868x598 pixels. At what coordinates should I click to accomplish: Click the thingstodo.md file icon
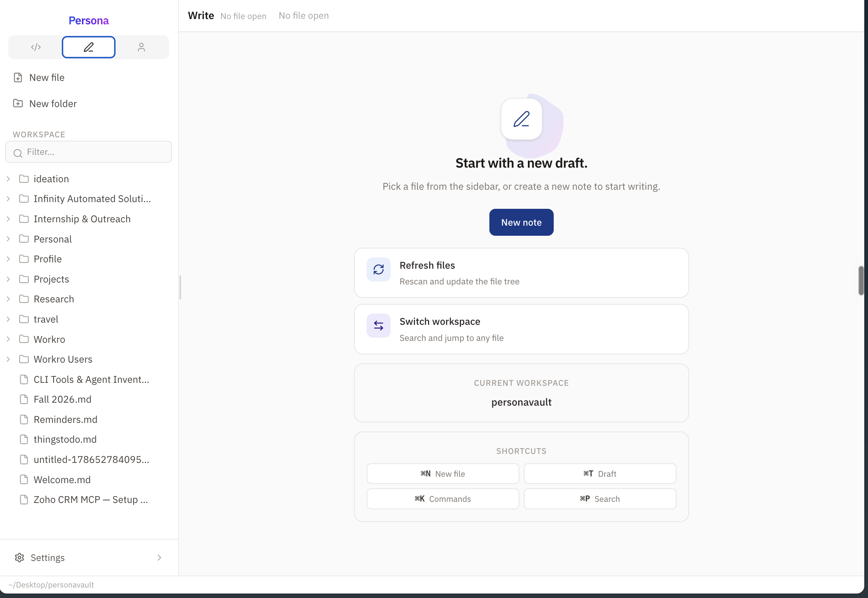pos(24,439)
